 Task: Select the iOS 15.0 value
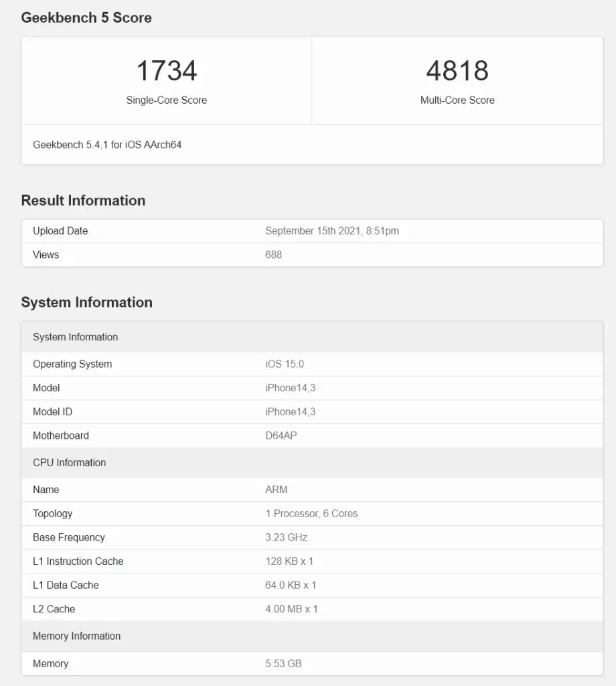click(x=284, y=364)
